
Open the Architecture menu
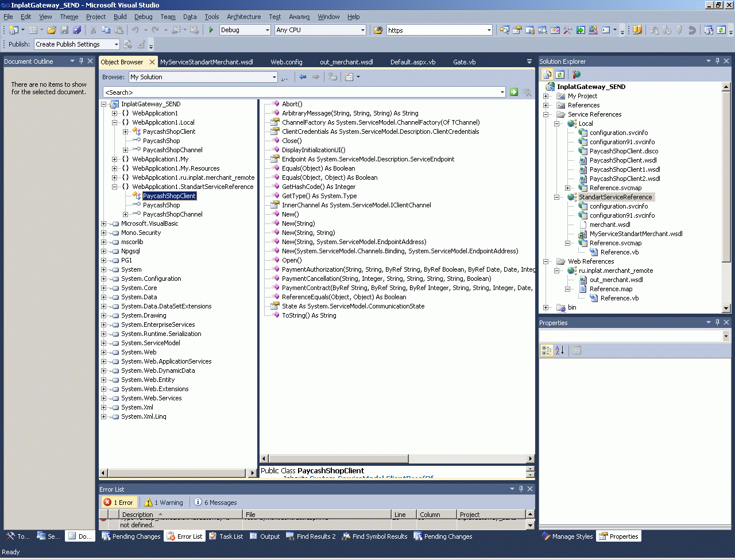[x=243, y=17]
